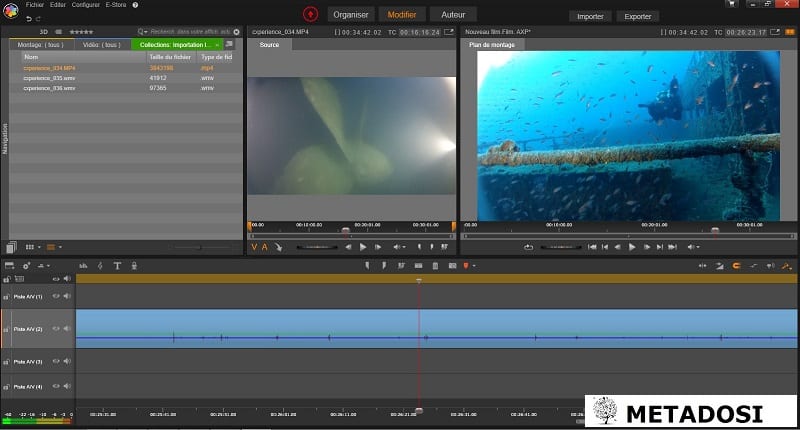Click the trash delete icon in timeline toolbar

(435, 266)
